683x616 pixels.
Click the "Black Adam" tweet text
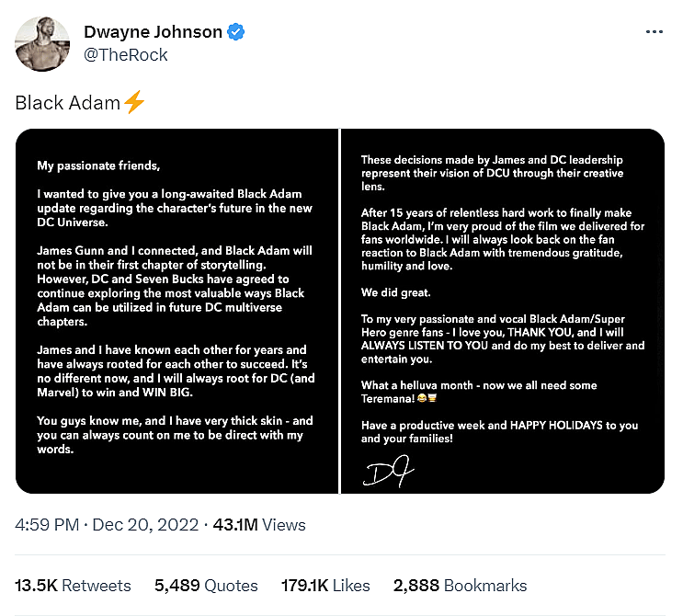point(68,103)
